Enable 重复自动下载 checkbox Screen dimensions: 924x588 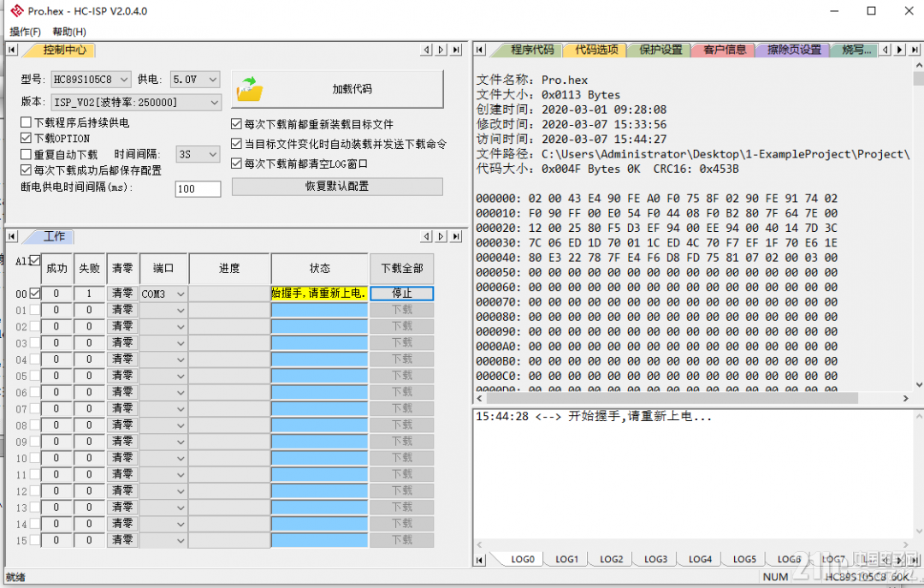click(26, 154)
